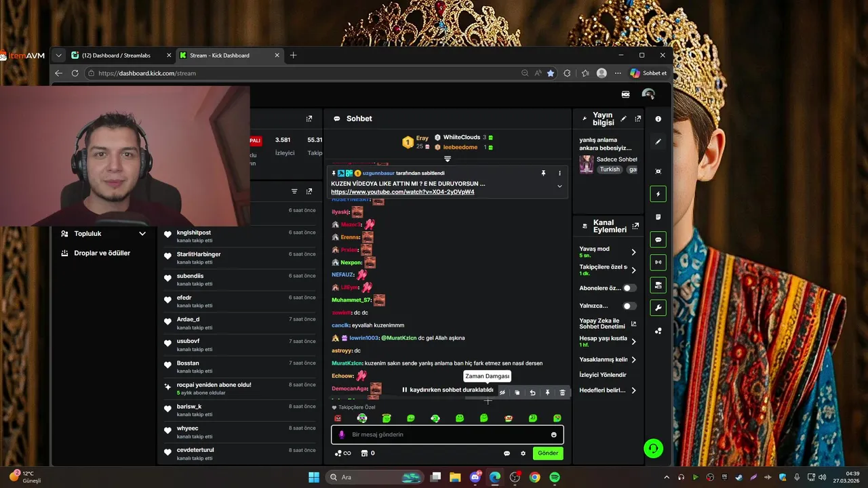This screenshot has height=488, width=868.
Task: Click the wrench icon in right sidebar
Action: point(658,308)
